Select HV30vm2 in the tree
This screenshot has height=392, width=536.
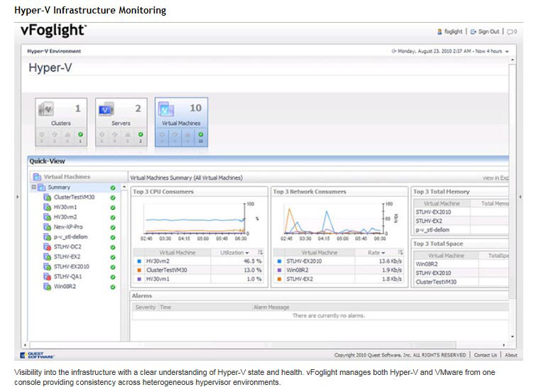click(65, 217)
